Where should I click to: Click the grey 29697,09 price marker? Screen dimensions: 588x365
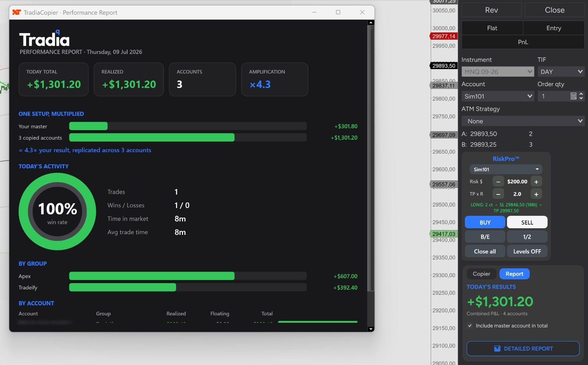coord(444,135)
